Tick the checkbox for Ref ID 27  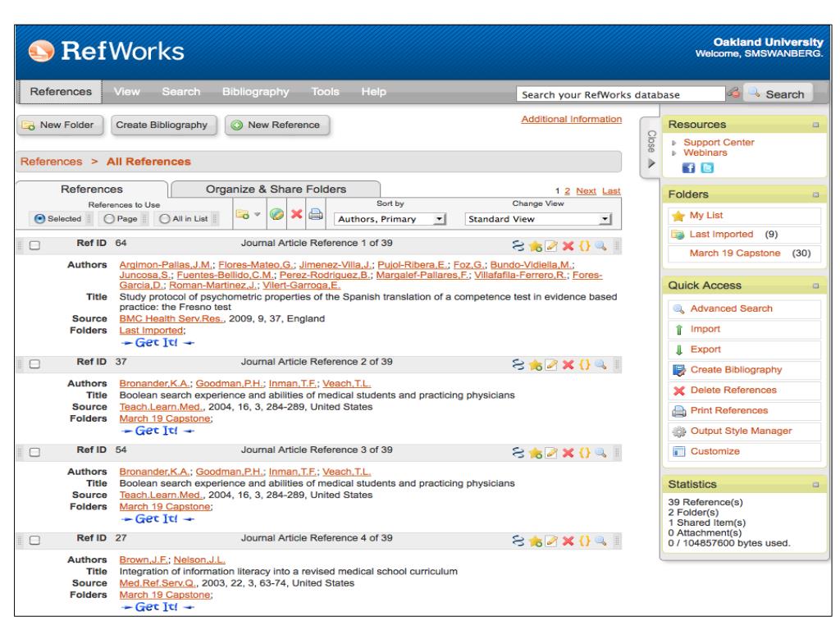(x=34, y=541)
